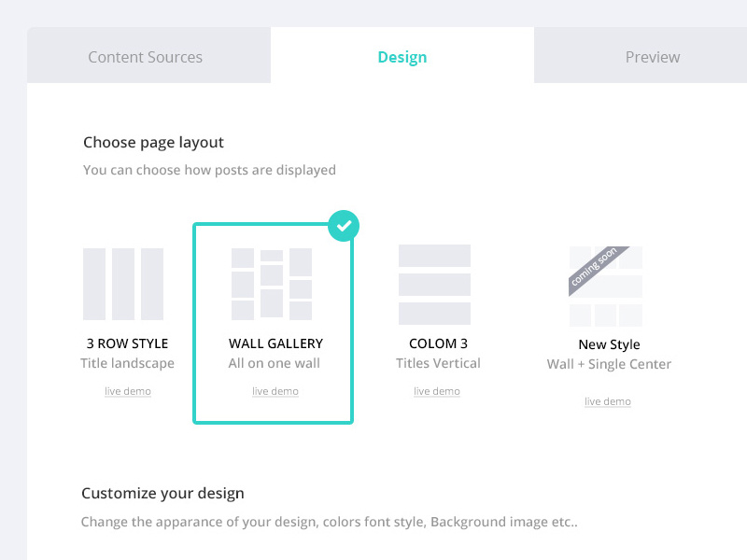
Task: Click the Customize your design heading
Action: [x=162, y=493]
